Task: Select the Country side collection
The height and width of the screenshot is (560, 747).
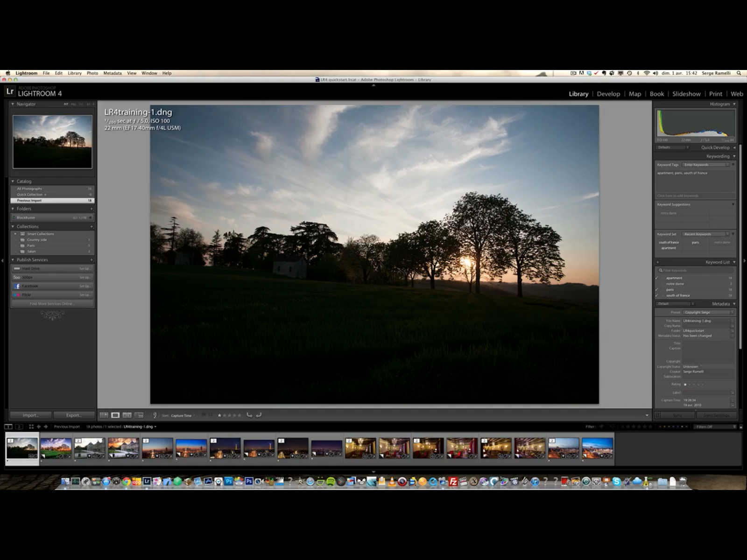Action: 52,240
